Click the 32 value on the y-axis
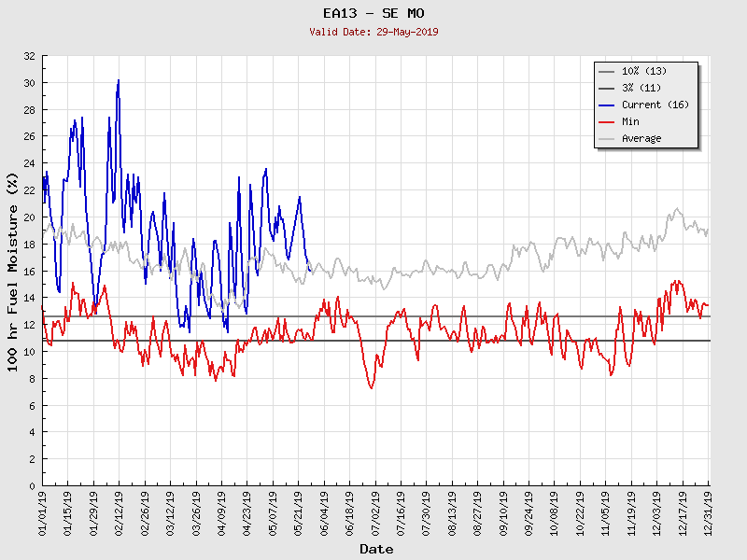The width and height of the screenshot is (747, 560). click(29, 56)
